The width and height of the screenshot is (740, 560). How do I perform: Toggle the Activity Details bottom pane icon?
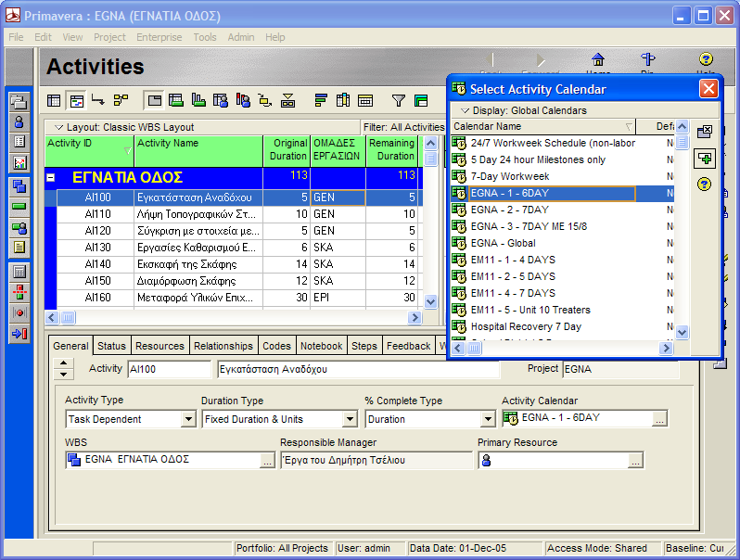coord(154,100)
